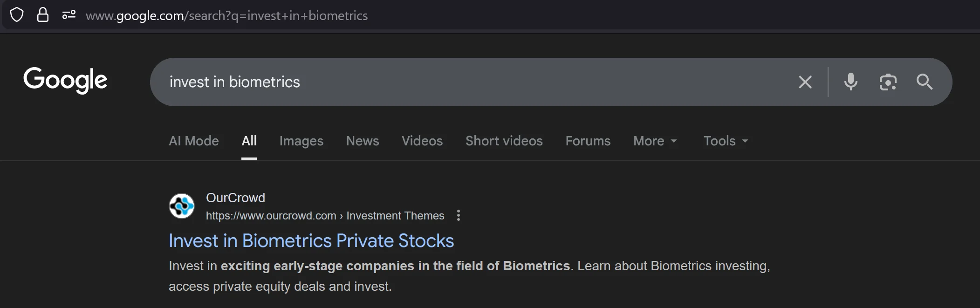980x308 pixels.
Task: Click the search magnifying glass icon
Action: [924, 82]
